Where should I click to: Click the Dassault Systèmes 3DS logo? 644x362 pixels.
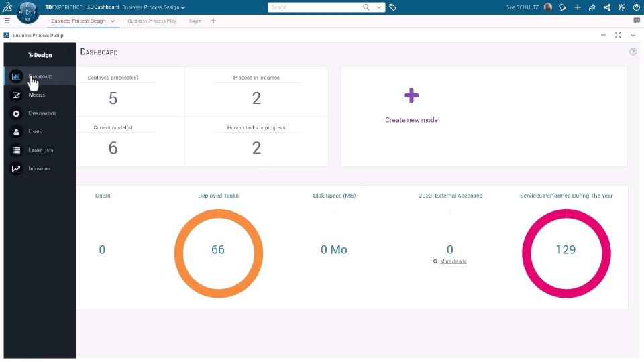tap(7, 7)
